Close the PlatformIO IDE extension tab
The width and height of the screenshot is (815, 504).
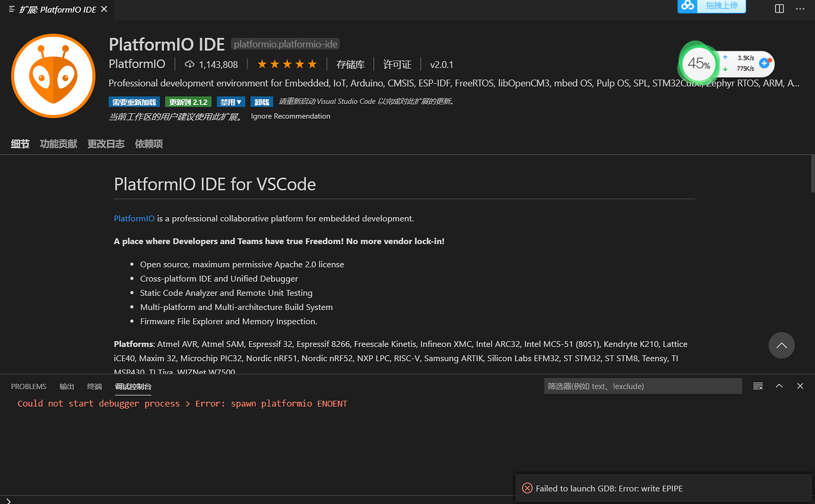[x=105, y=9]
